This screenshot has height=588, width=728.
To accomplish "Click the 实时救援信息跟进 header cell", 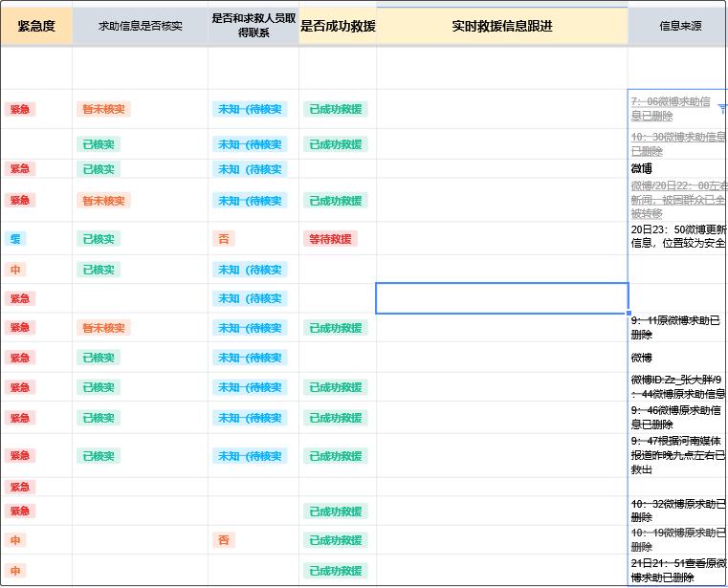I will pyautogui.click(x=502, y=26).
